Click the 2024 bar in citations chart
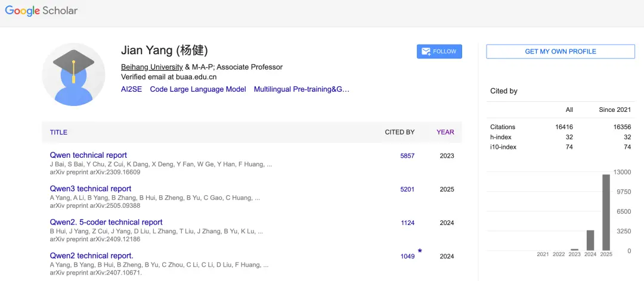644x281 pixels. tap(590, 240)
